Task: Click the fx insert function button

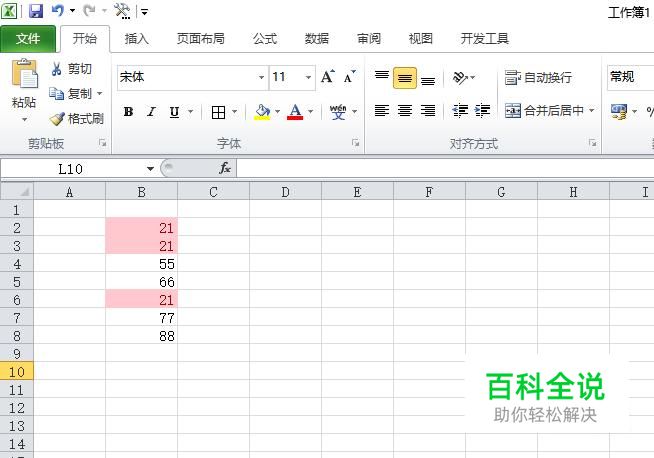Action: pos(225,168)
